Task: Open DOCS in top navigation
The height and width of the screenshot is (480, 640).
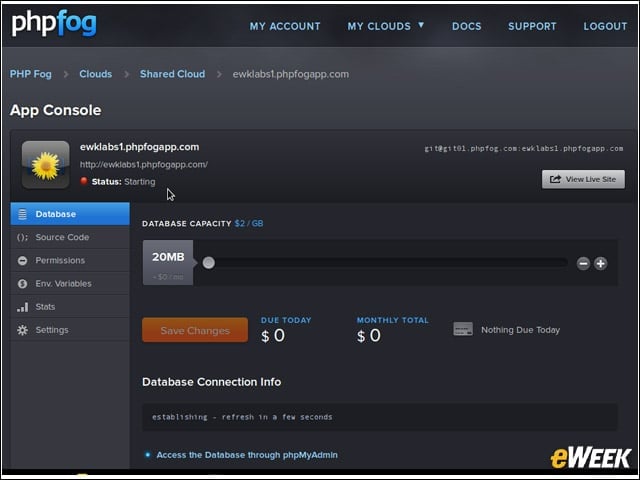Action: coord(467,27)
